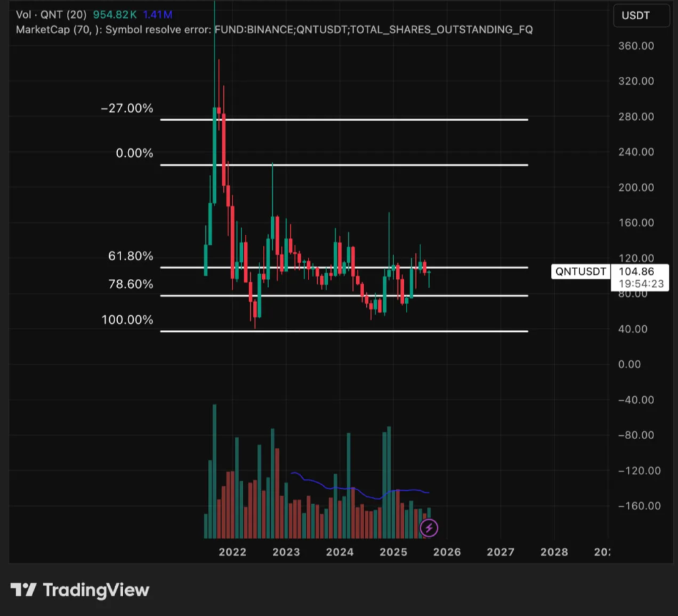Select the 100.00% Fibonacci level label
Screen dimensions: 678x616
point(127,320)
